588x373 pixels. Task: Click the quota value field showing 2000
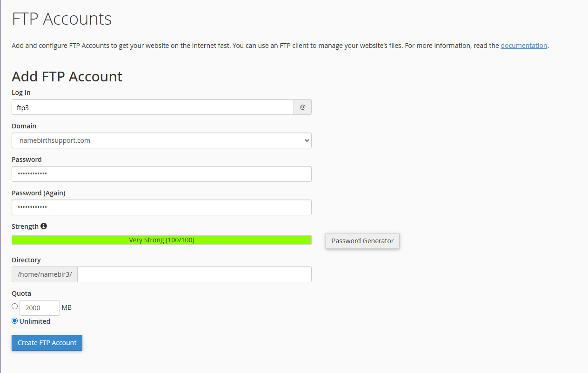click(x=40, y=307)
